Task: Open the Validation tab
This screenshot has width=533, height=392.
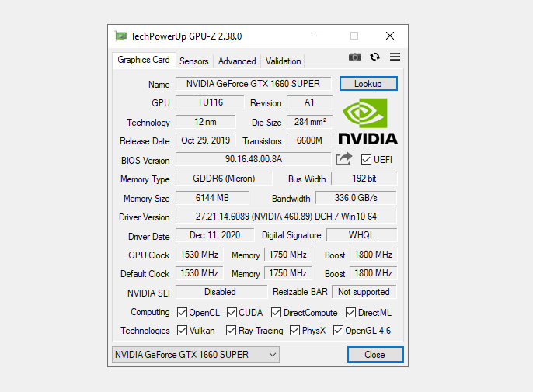Action: pyautogui.click(x=283, y=61)
